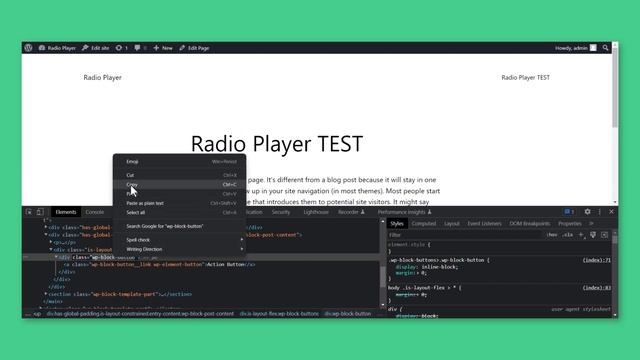The height and width of the screenshot is (360, 640).
Task: Click the page's vertical scrollbar thumb
Action: (x=615, y=87)
